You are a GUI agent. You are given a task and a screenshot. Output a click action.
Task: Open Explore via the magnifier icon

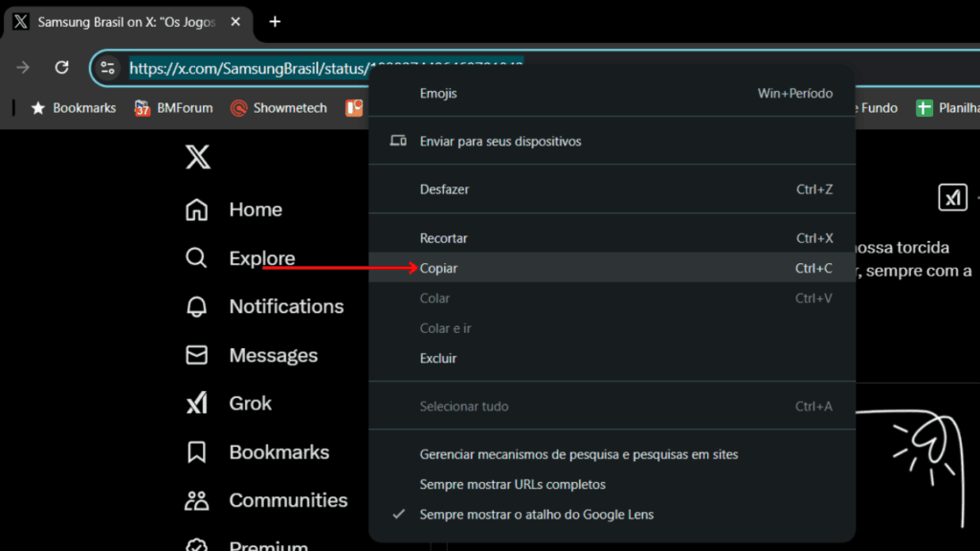[197, 257]
